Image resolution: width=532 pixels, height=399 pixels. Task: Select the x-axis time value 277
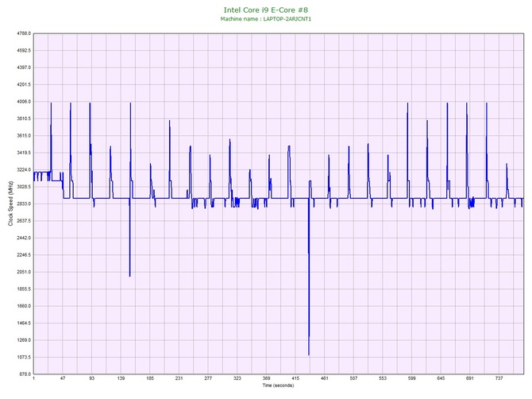(x=208, y=378)
